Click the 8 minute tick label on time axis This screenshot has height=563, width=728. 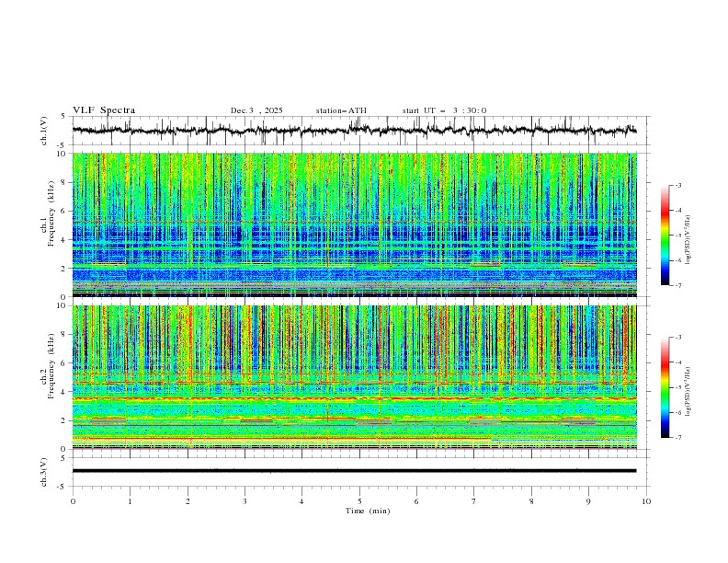[x=531, y=500]
